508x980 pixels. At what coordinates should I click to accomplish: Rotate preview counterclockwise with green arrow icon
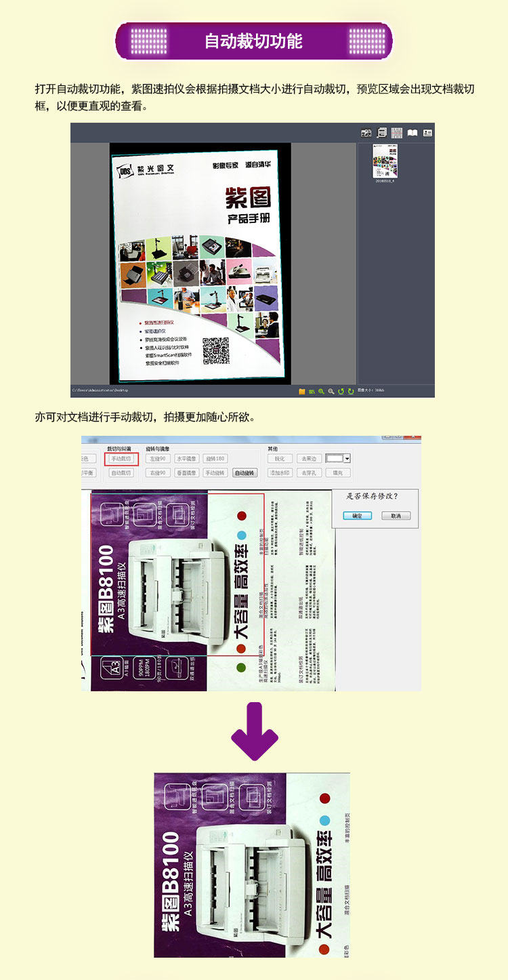point(341,391)
